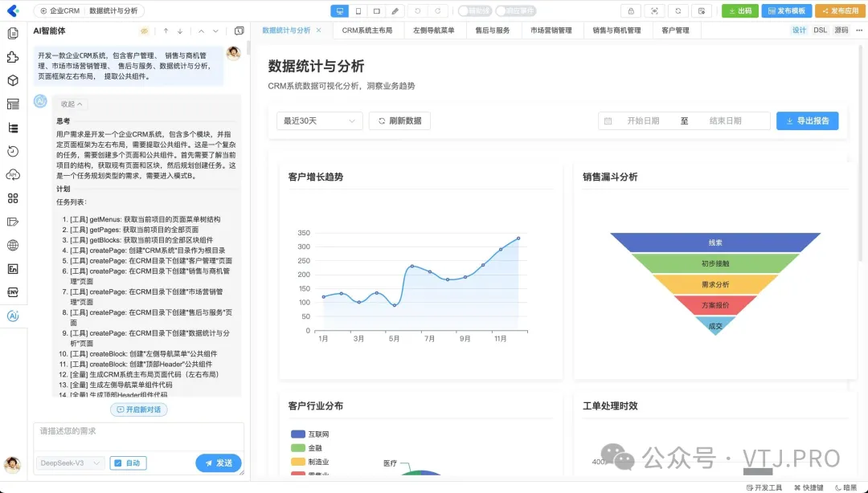Open the DeepSeek-V3 model dropdown
This screenshot has width=868, height=493.
71,463
